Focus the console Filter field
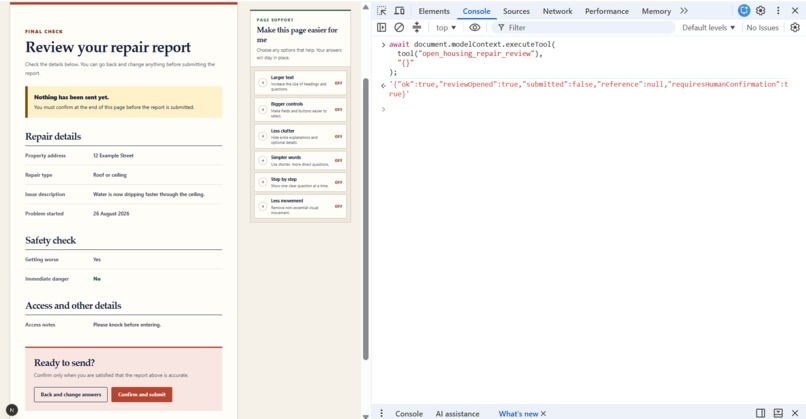Screen dimensions: 806x419 [x=583, y=27]
